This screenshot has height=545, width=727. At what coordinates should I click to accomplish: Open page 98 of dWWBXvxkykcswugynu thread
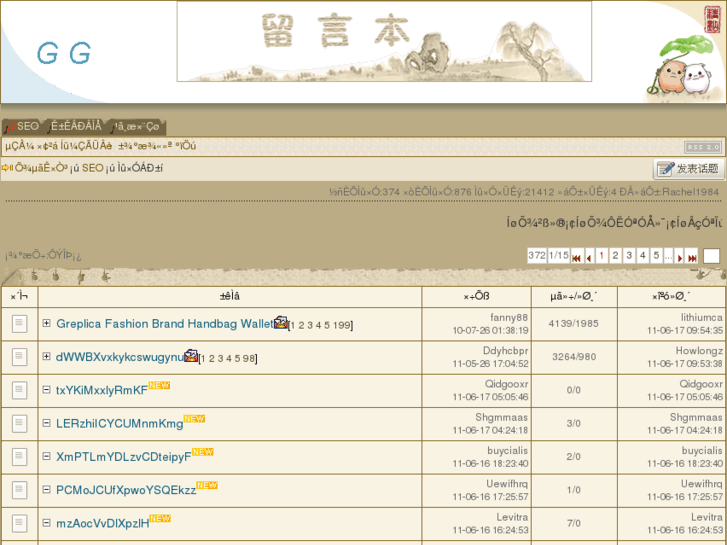(x=249, y=359)
